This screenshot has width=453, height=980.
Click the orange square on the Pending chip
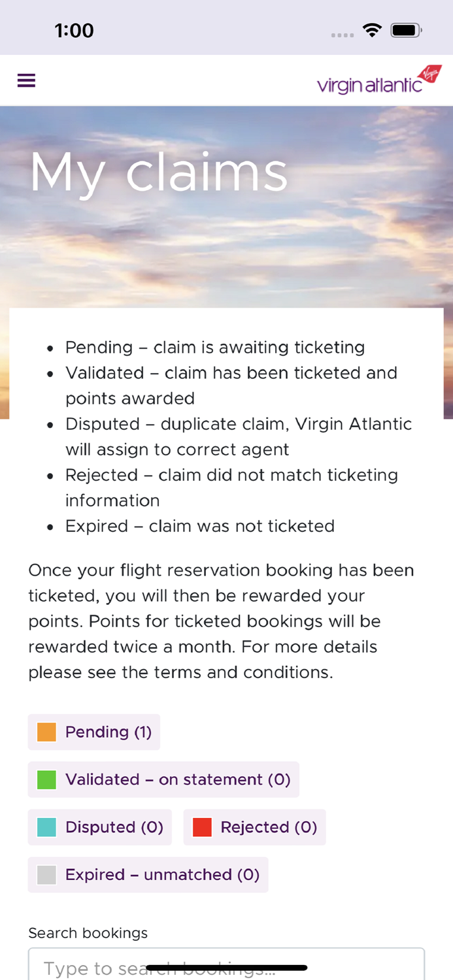pos(46,732)
